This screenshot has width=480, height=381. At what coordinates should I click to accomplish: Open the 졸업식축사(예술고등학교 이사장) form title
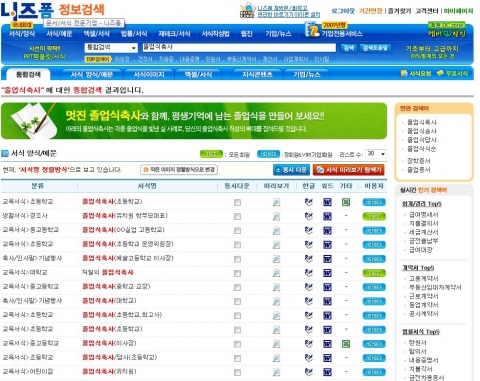[x=128, y=258]
